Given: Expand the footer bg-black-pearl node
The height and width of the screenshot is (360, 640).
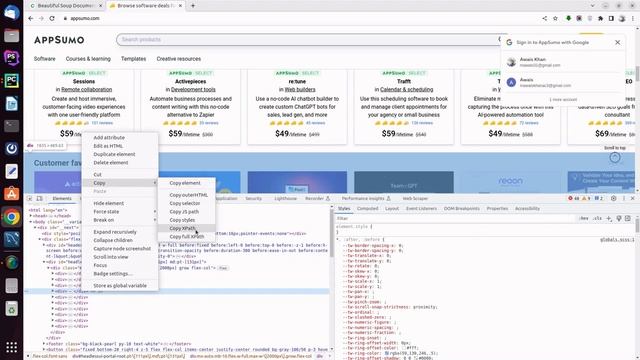Looking at the screenshot, I should click(44, 344).
